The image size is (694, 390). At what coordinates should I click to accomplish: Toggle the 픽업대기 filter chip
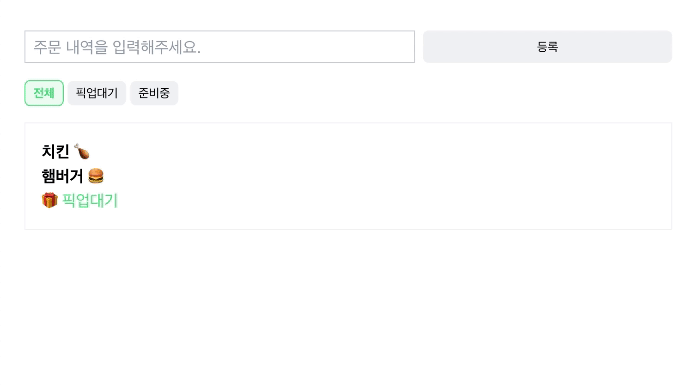(x=97, y=93)
